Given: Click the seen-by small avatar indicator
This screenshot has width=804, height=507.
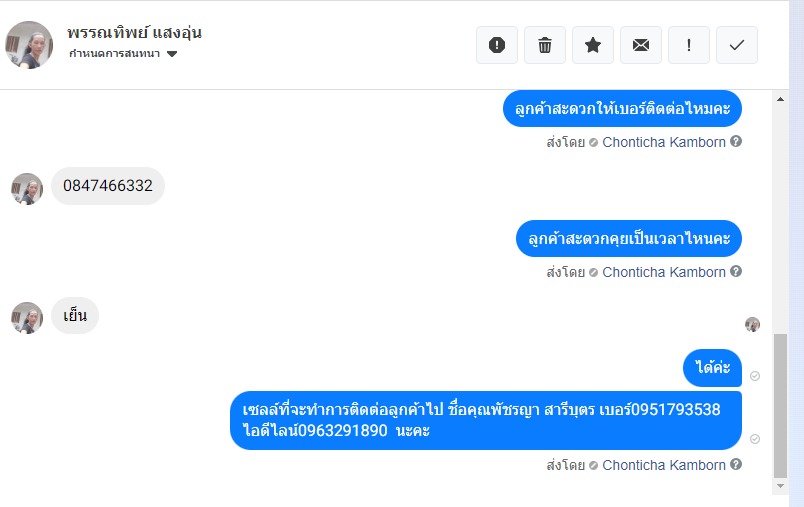Looking at the screenshot, I should (752, 324).
